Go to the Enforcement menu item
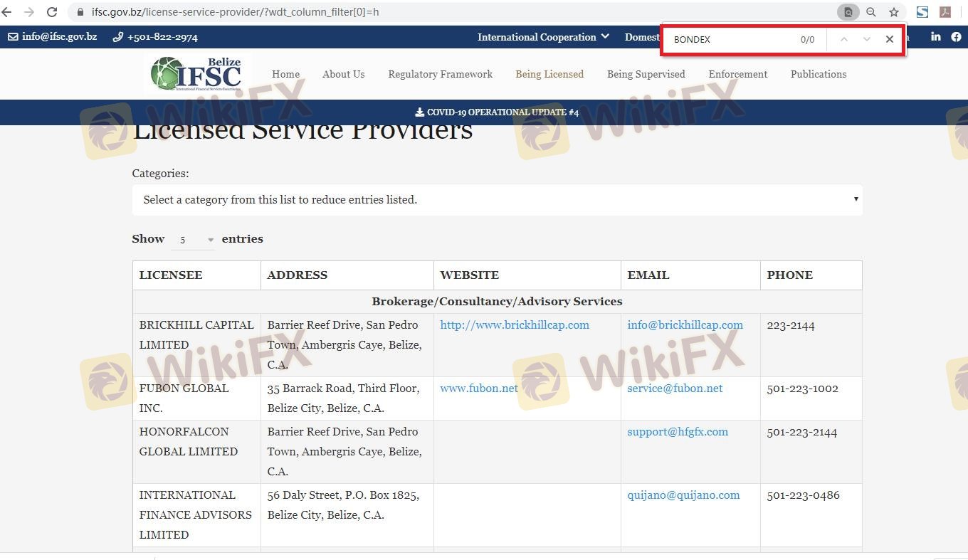Viewport: 968px width, 560px height. 737,74
